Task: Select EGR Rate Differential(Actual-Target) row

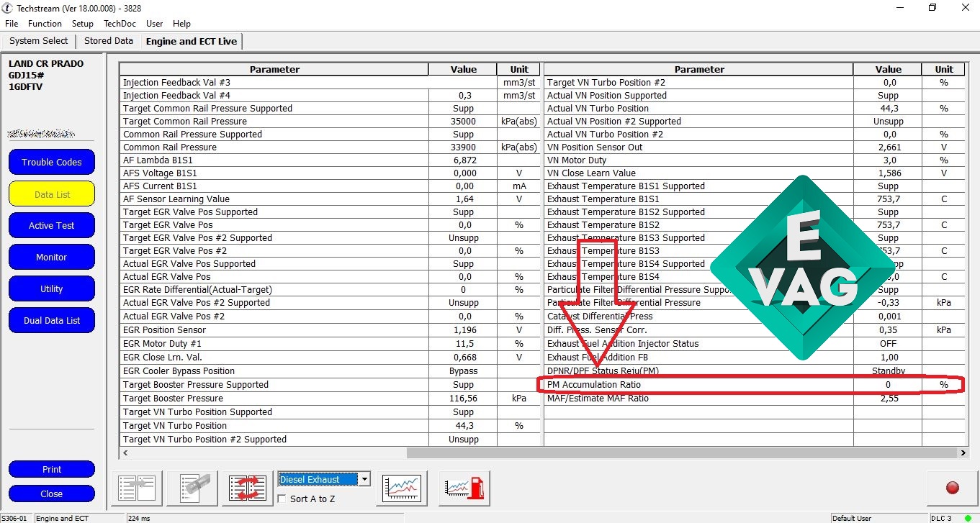Action: point(331,290)
